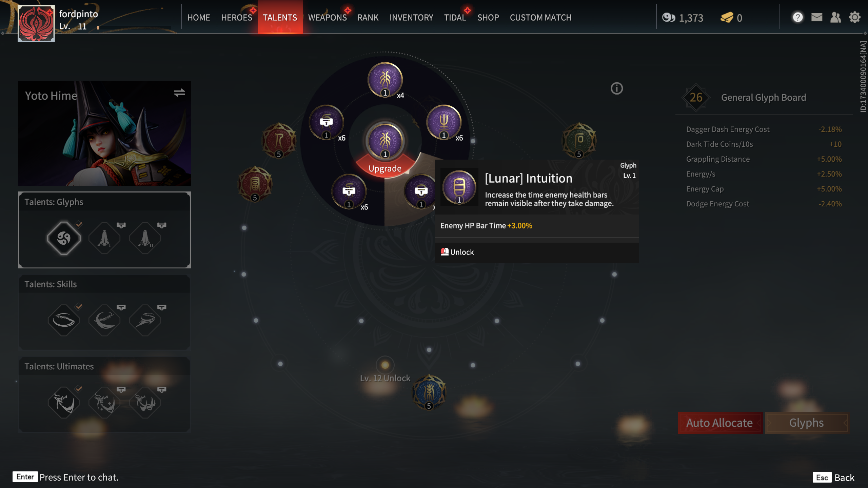The height and width of the screenshot is (488, 868).
Task: Click the bottom-left glyph node x6
Action: [x=349, y=191]
